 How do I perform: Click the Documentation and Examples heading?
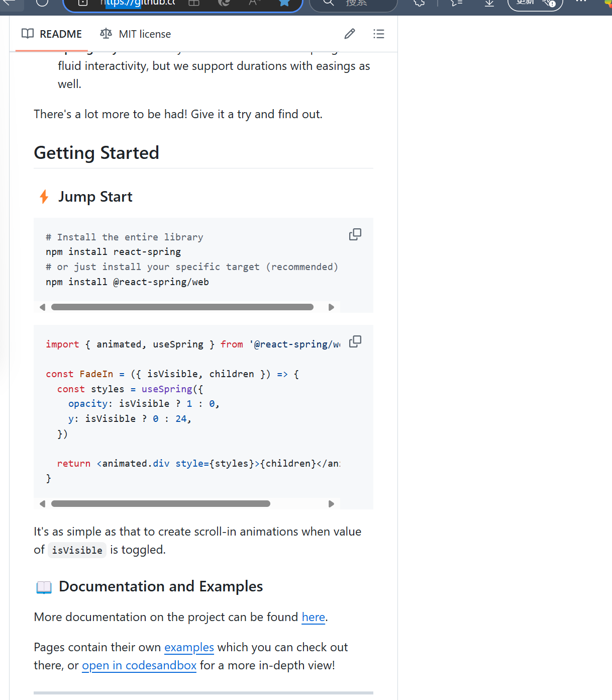[161, 586]
